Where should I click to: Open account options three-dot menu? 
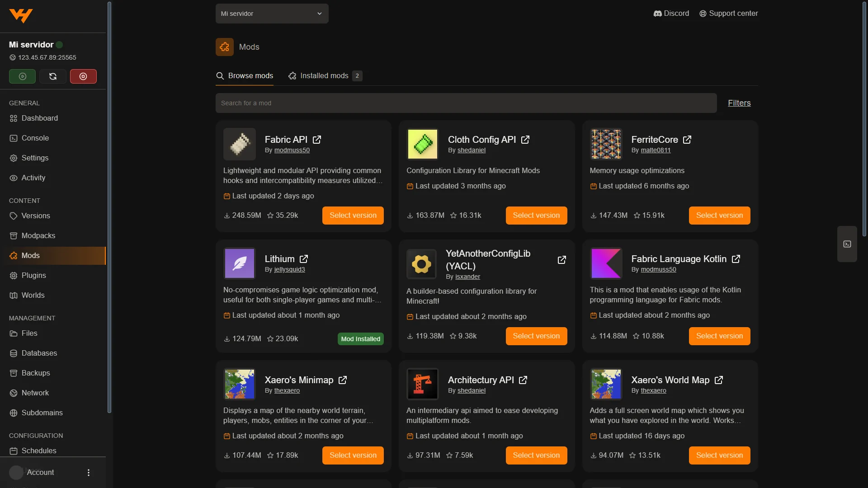pos(89,473)
